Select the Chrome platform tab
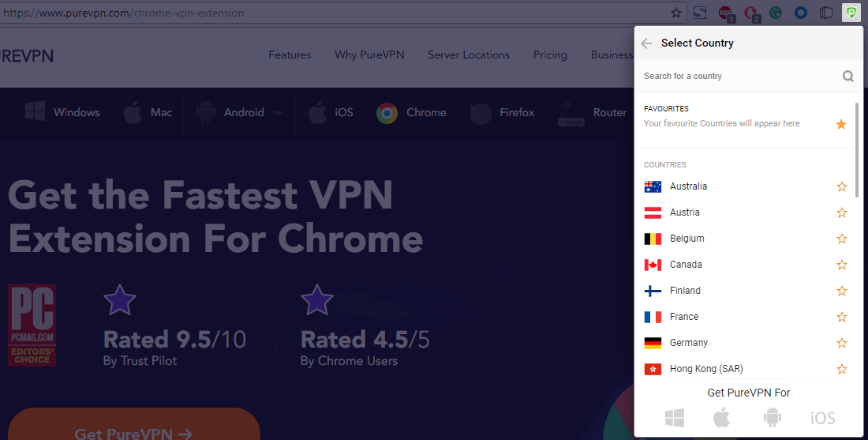The height and width of the screenshot is (440, 868). point(411,112)
